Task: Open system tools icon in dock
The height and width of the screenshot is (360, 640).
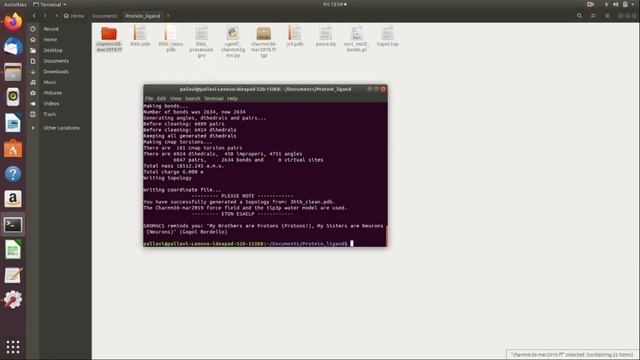Action: 13,300
